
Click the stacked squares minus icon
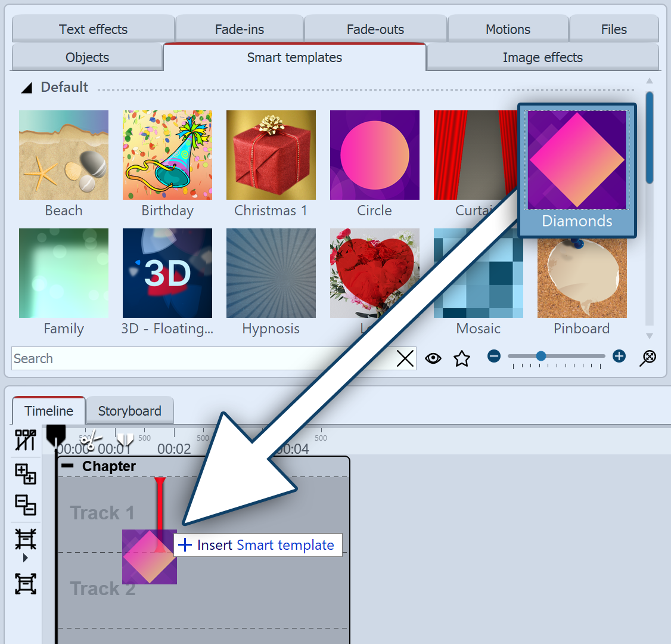click(x=26, y=505)
